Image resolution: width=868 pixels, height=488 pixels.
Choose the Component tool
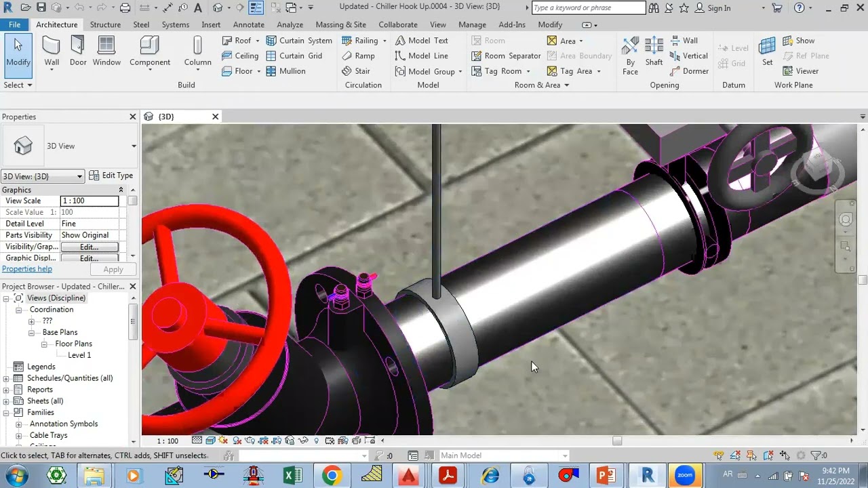coord(150,52)
